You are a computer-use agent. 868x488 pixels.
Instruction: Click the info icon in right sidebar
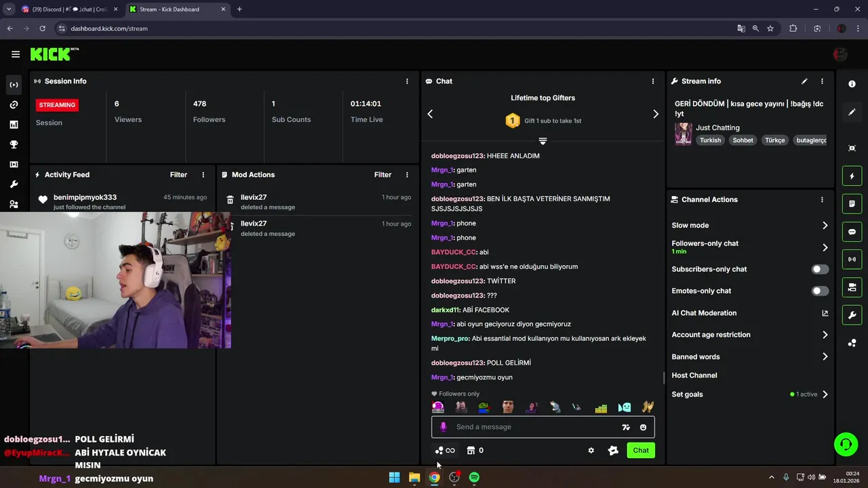pyautogui.click(x=852, y=84)
